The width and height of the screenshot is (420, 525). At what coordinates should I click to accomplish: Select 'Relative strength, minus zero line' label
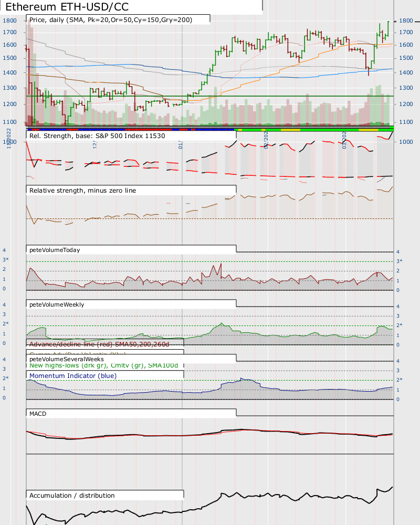point(83,191)
